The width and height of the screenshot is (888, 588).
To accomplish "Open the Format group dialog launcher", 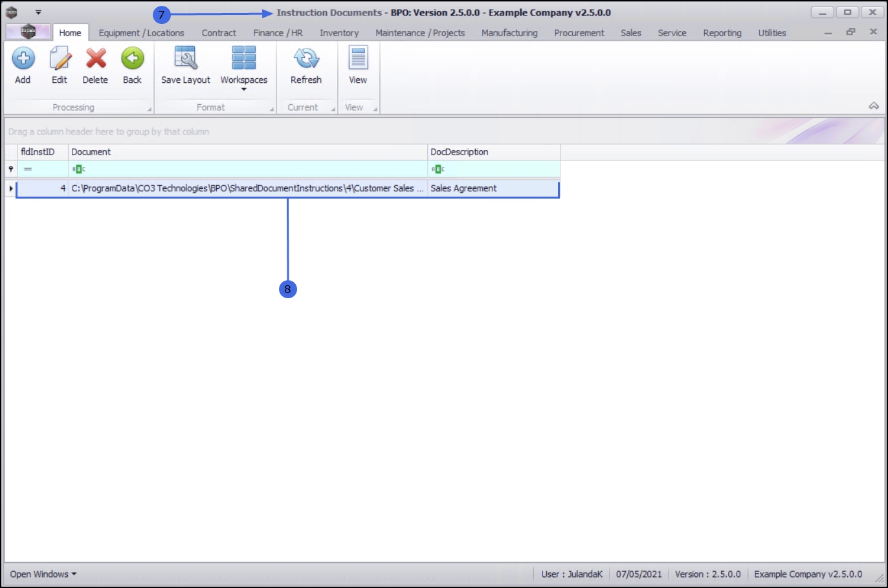I will (272, 109).
